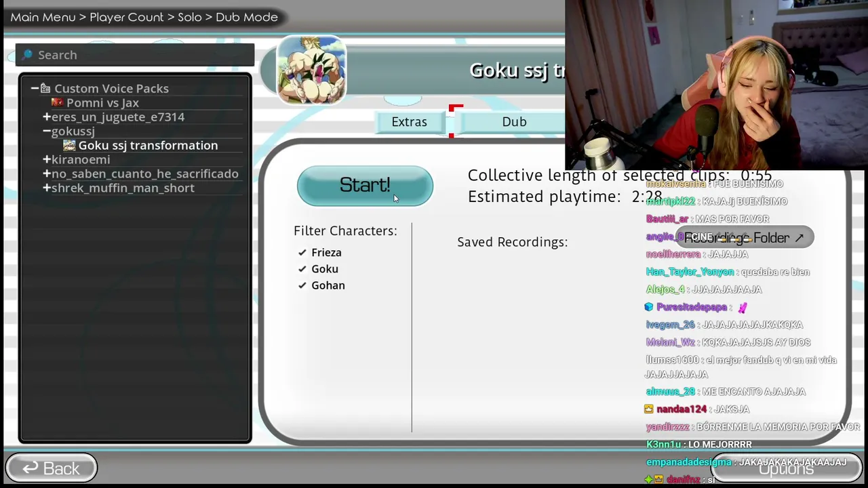Select the Custom Voice Packs label
Screen dimensions: 868x488
(111, 88)
